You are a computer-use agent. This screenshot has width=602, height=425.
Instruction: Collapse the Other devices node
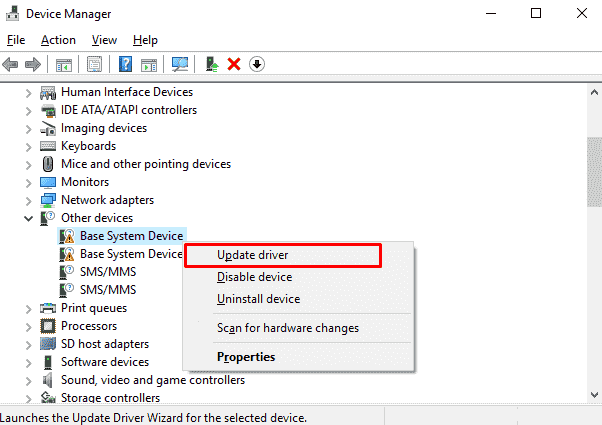[28, 219]
